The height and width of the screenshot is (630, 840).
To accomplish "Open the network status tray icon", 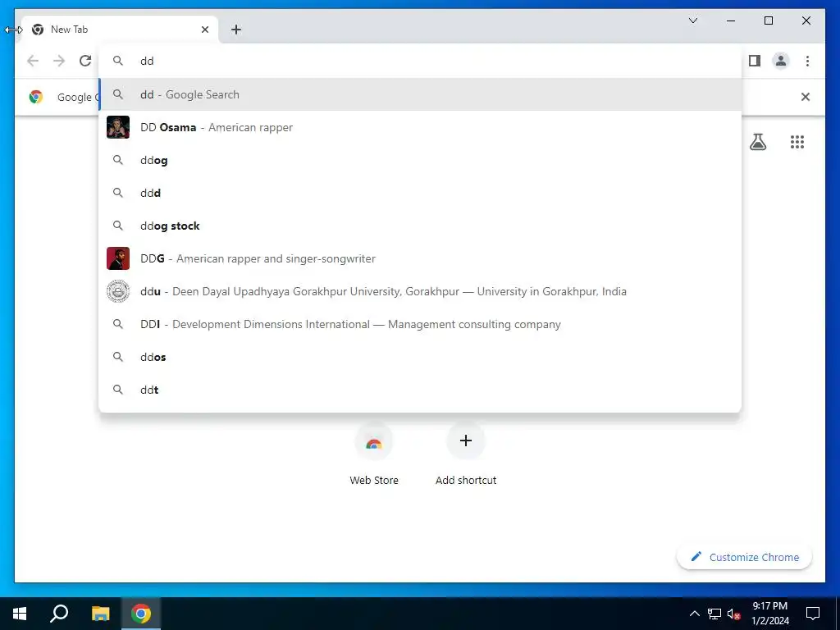I will pyautogui.click(x=714, y=614).
